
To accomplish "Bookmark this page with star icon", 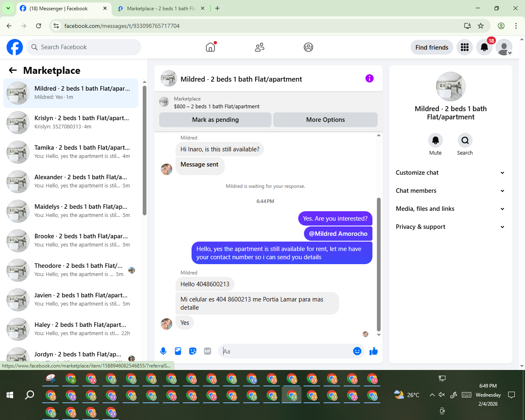I will tap(481, 26).
